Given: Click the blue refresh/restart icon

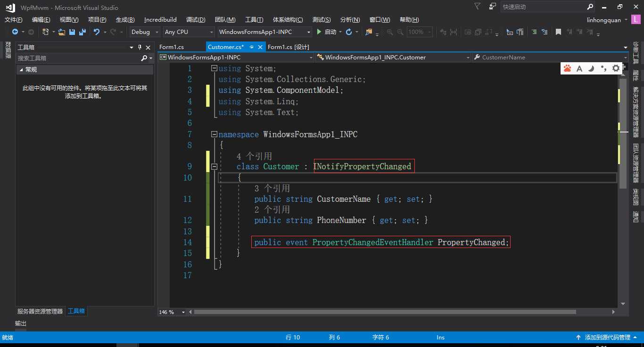Looking at the screenshot, I should 349,32.
